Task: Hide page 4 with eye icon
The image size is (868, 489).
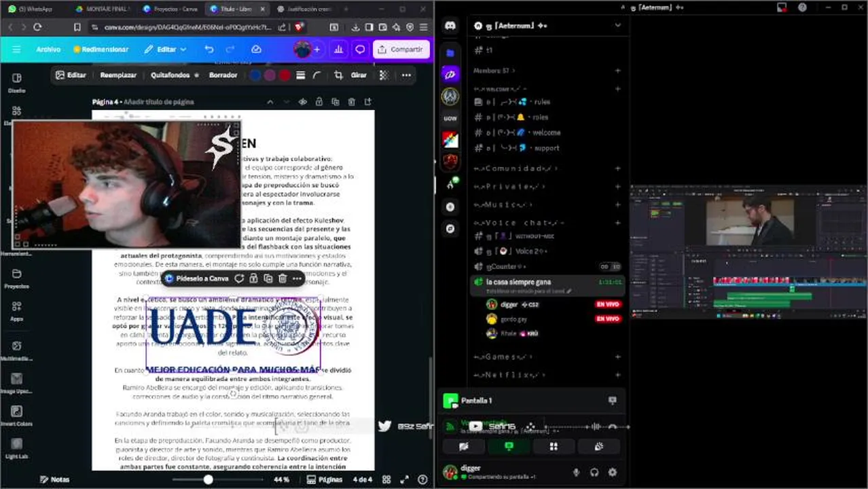Action: point(302,102)
